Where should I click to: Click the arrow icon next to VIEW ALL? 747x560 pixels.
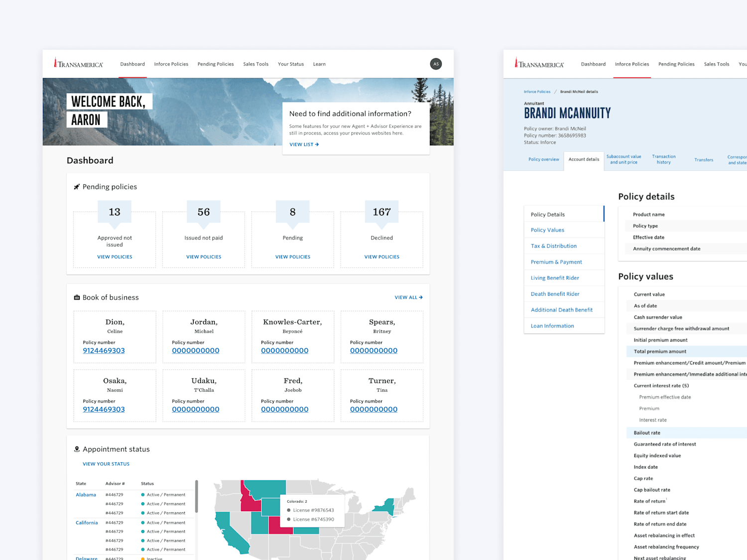(x=421, y=297)
